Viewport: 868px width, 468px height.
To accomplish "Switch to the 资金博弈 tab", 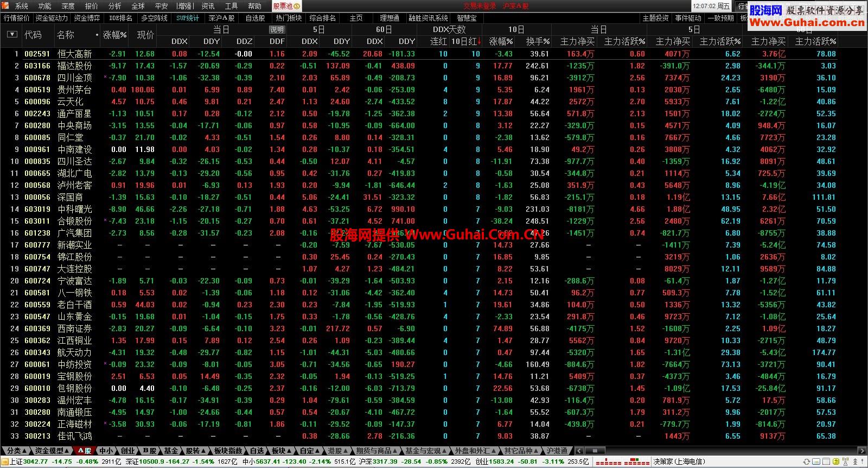I will (x=87, y=18).
